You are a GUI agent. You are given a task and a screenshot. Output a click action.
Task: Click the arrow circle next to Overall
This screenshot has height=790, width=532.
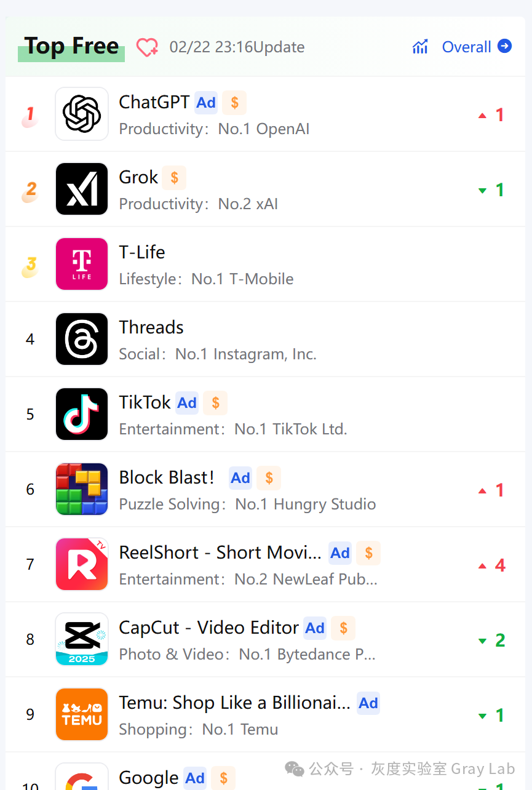tap(505, 46)
